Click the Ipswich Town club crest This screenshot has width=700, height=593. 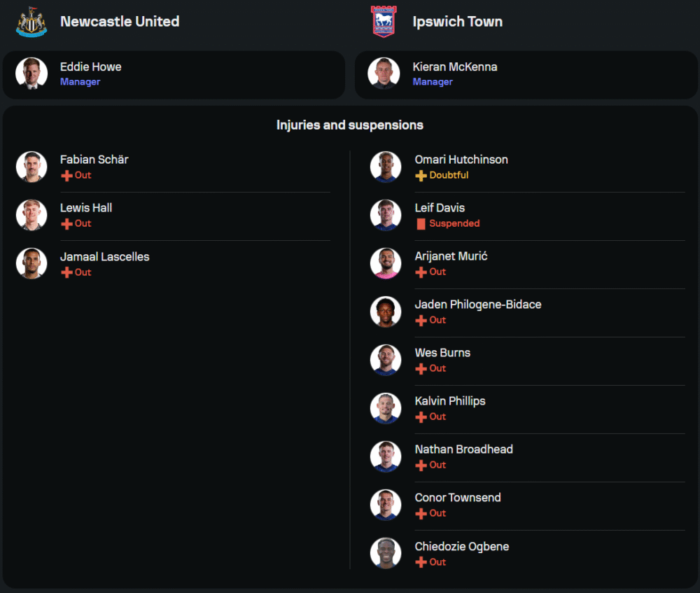coord(383,22)
